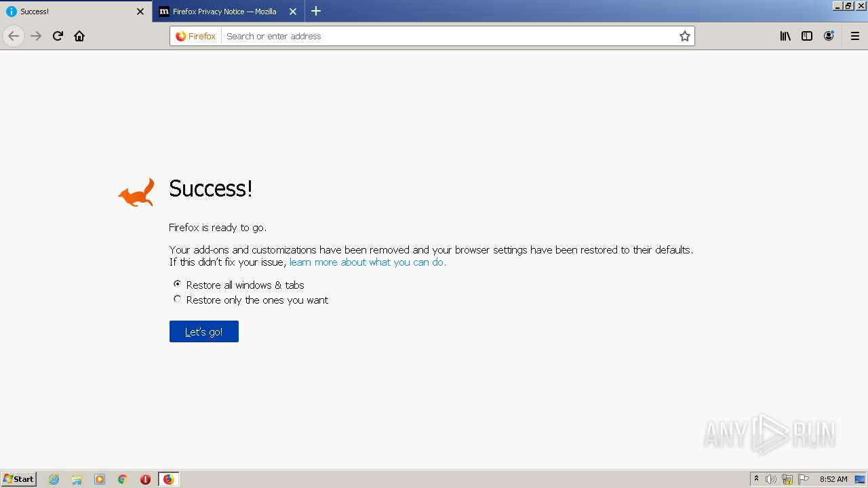Focus the Search or enter address field

(x=450, y=36)
